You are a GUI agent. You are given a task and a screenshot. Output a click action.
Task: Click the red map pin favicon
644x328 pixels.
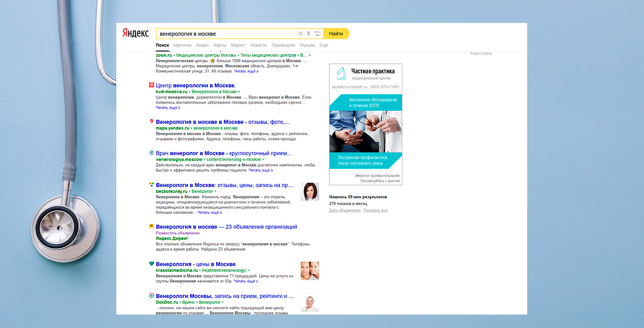[151, 122]
